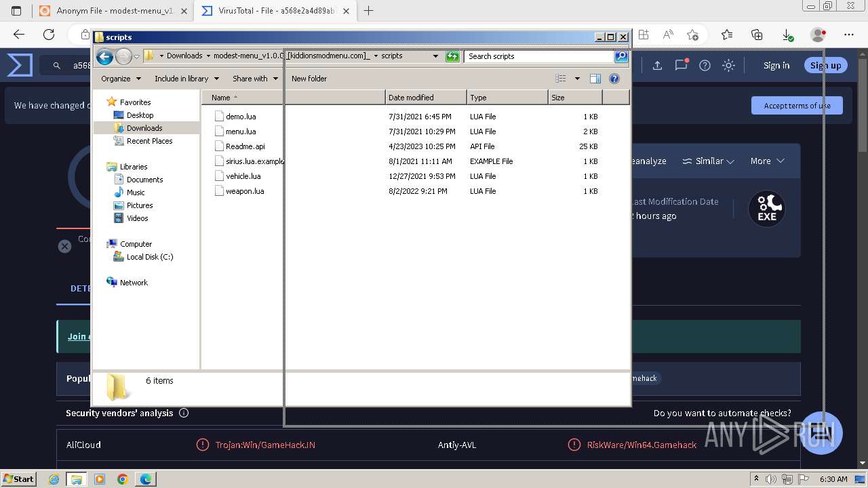Click New folder button

coord(309,79)
